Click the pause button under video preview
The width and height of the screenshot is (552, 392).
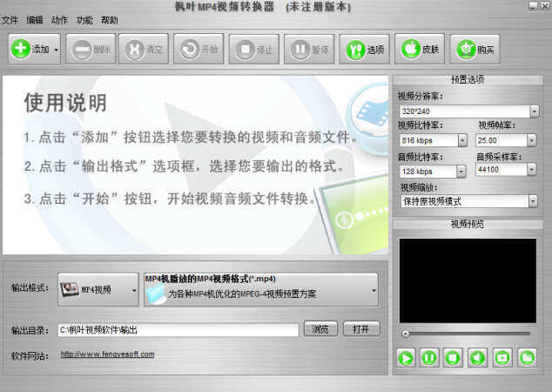tap(428, 358)
